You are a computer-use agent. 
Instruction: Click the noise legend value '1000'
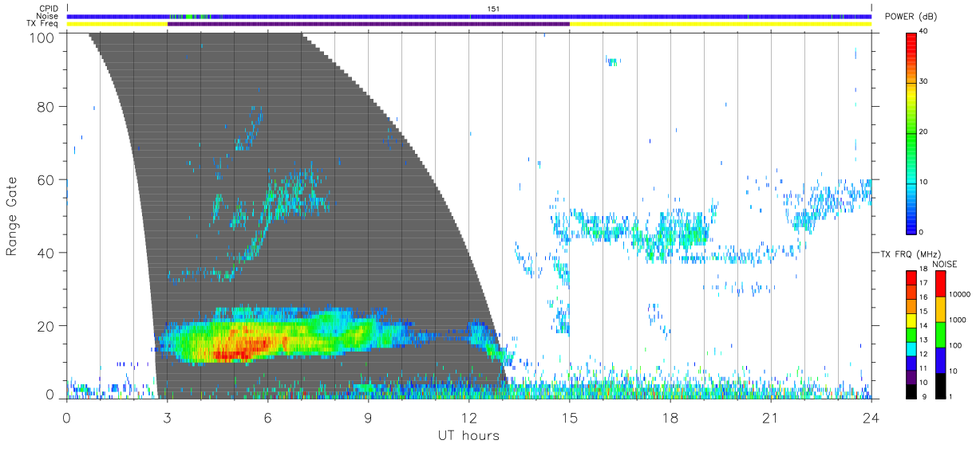point(958,320)
